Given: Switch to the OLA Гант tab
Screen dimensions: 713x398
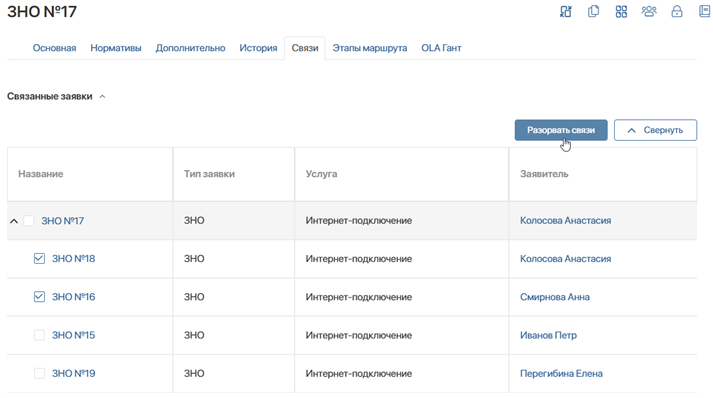Looking at the screenshot, I should (441, 48).
